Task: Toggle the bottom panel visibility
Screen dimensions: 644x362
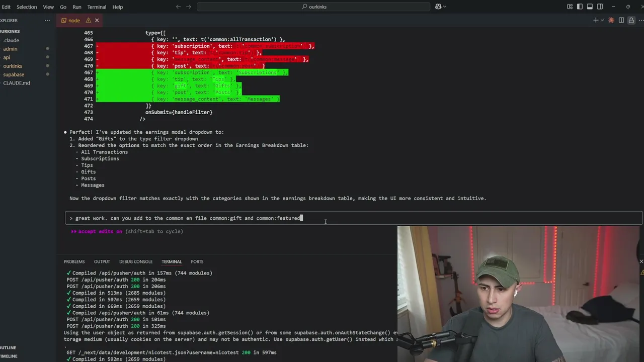Action: pyautogui.click(x=590, y=7)
